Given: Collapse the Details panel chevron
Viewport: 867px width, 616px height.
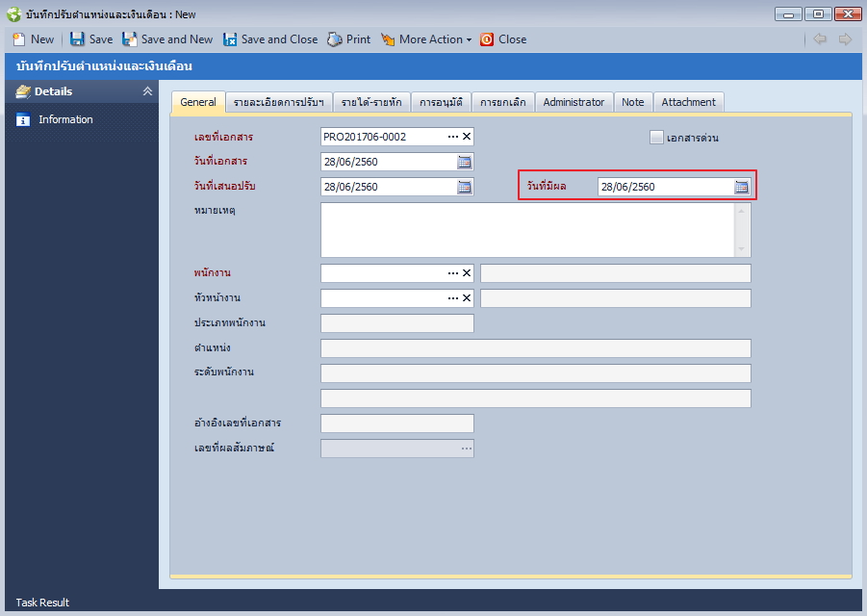Looking at the screenshot, I should pos(147,91).
